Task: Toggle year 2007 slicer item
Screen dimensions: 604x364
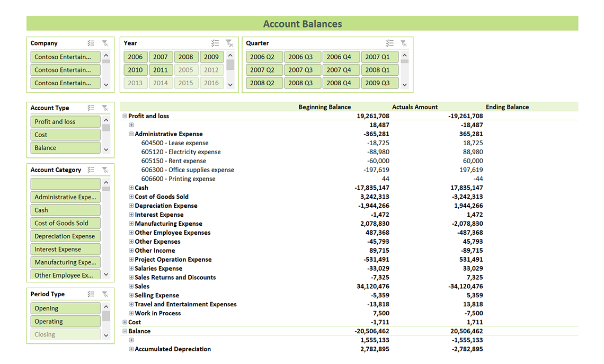Action: point(160,57)
